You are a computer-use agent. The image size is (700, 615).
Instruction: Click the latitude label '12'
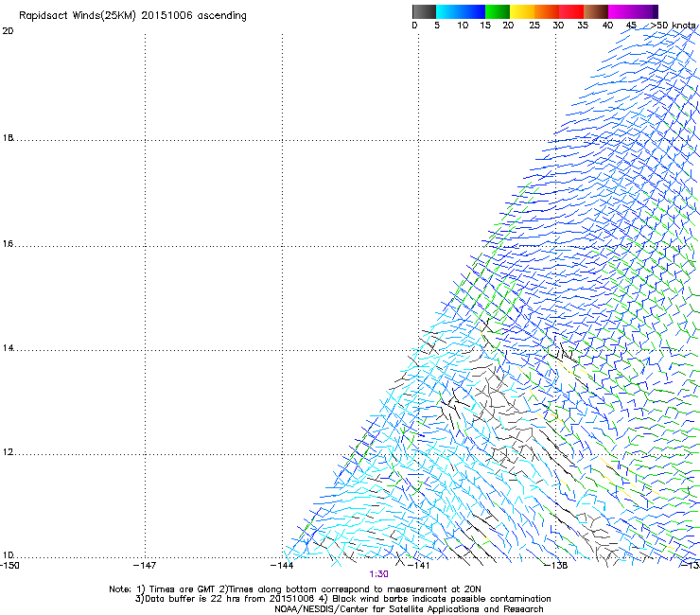[8, 452]
